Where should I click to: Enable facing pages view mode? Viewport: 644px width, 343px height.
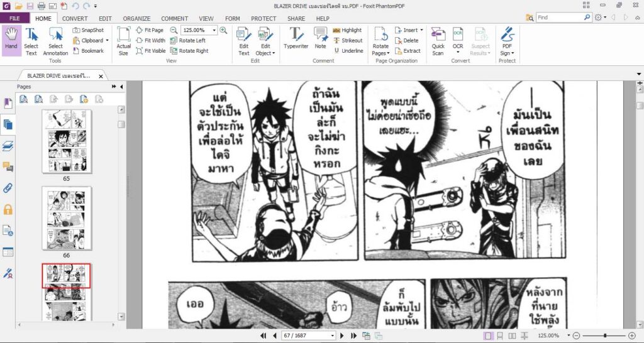(512, 335)
